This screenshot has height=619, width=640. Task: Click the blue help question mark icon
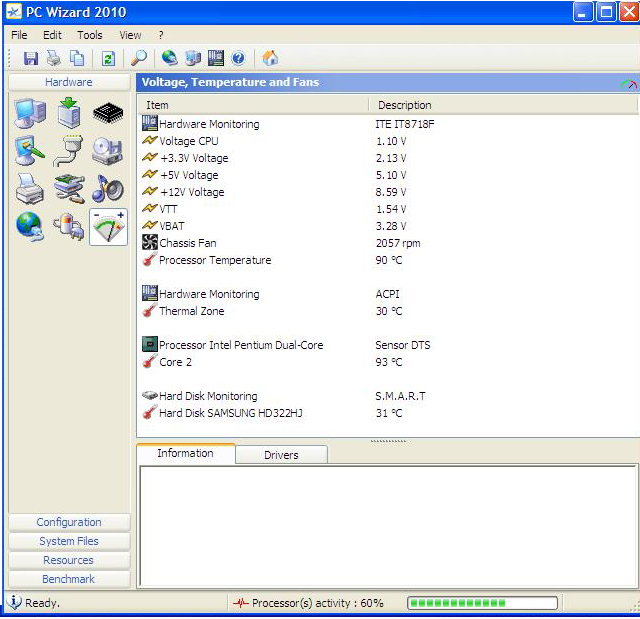tap(238, 59)
